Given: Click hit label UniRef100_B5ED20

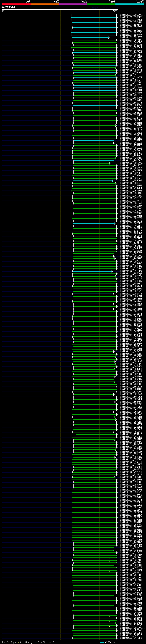Looking at the screenshot, I should (131, 62).
